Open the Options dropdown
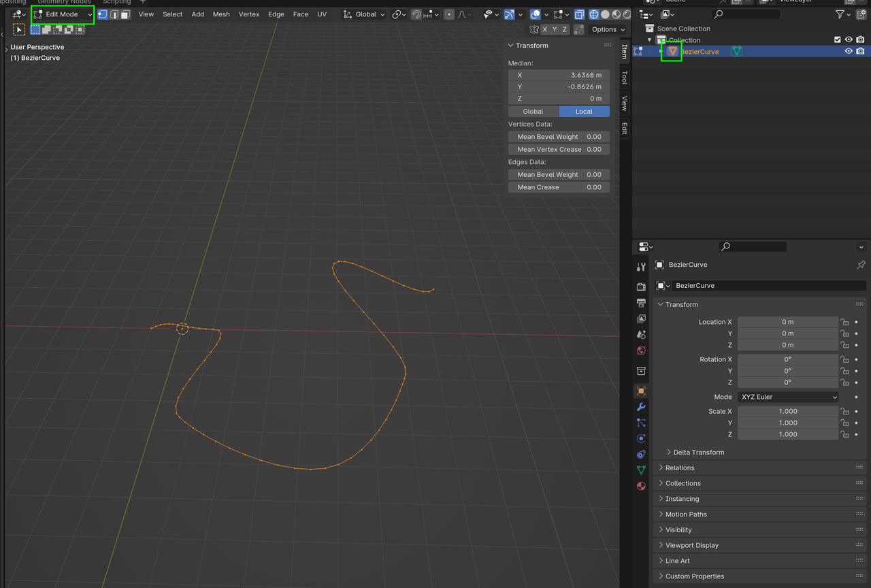This screenshot has height=588, width=871. coord(608,29)
